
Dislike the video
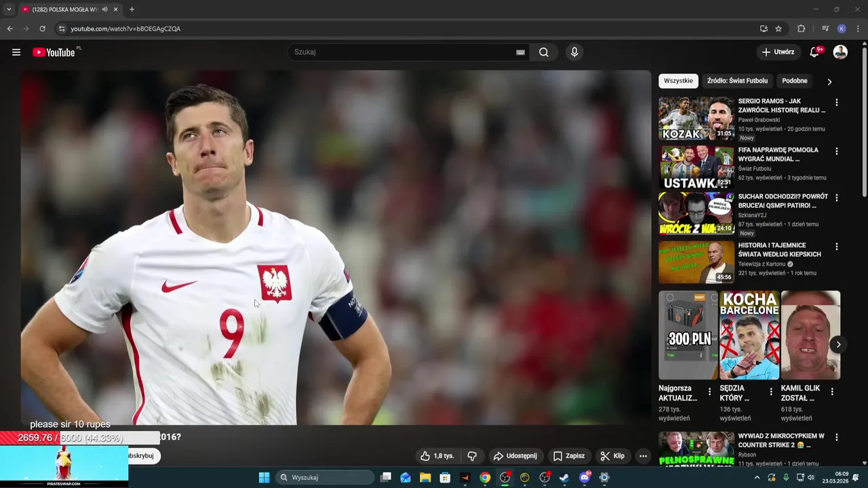[x=472, y=456]
